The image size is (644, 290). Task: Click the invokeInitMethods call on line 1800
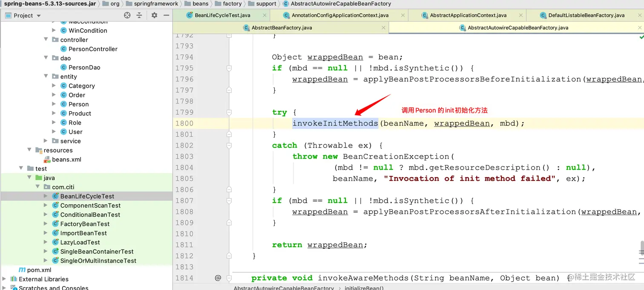coord(335,123)
